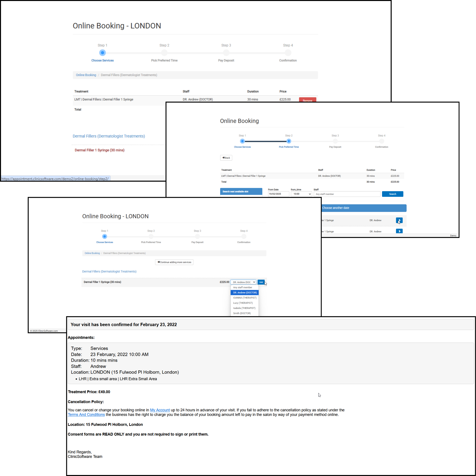Select IOANNA (THERAPIST) from staff list

[245, 298]
